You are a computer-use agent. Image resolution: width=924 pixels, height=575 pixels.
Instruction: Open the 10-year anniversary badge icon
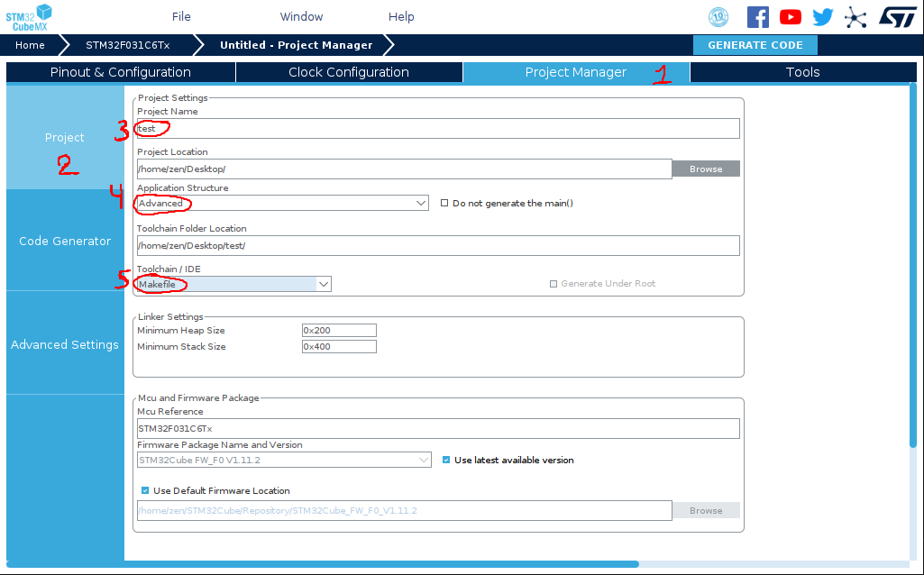click(x=718, y=17)
